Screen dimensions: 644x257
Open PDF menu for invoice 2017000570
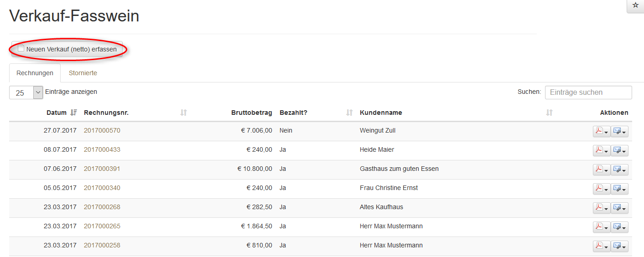pyautogui.click(x=601, y=131)
